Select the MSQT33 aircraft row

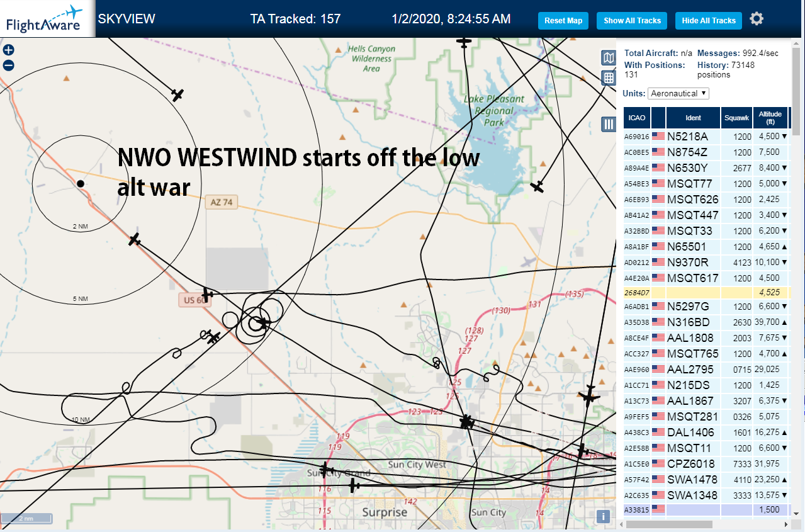pyautogui.click(x=707, y=230)
